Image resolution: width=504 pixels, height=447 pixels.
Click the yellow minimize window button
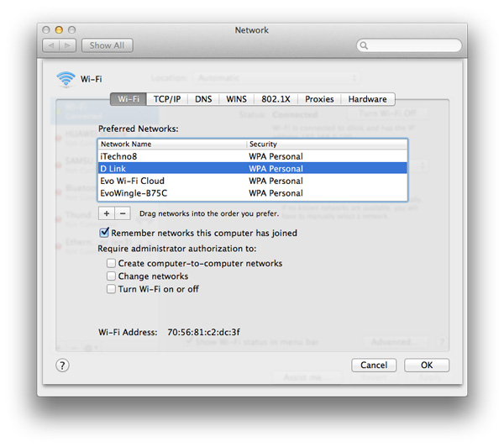click(59, 30)
